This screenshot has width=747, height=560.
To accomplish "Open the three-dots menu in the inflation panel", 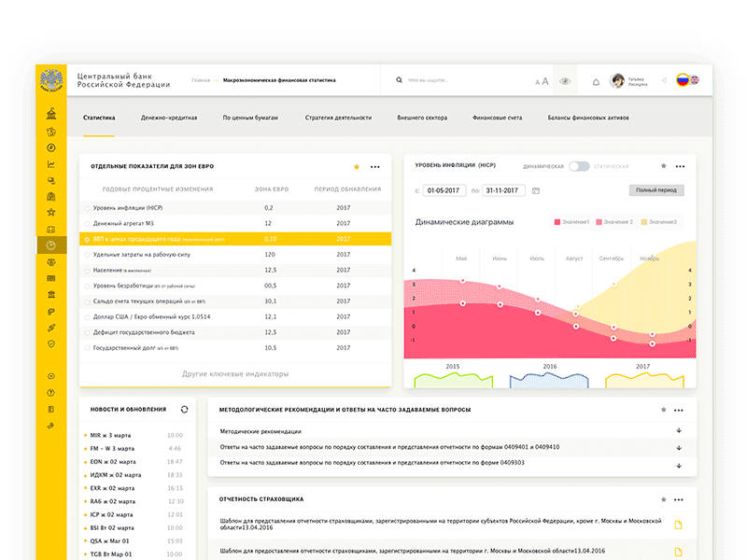I will tap(679, 166).
